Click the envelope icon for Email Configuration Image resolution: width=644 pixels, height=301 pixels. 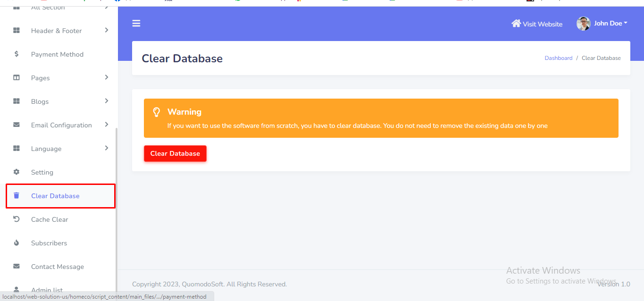[17, 125]
